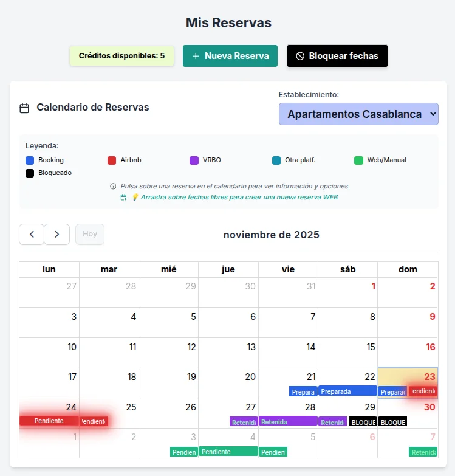Screen dimensions: 455x476
Task: Open the Pendiente Airbnb reservation on Monday 24
Action: point(49,421)
